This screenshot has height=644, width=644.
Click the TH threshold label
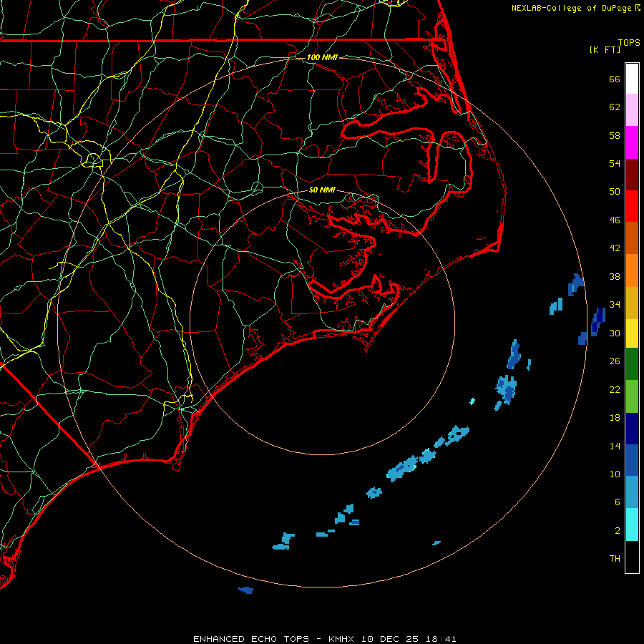(615, 559)
